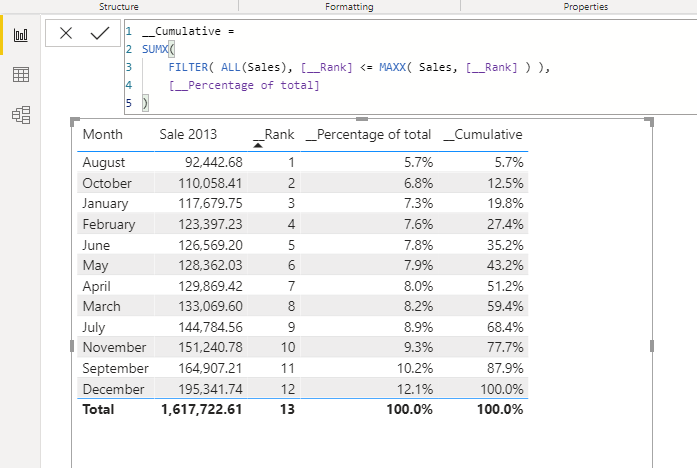Sort by the __Rank column header

274,134
